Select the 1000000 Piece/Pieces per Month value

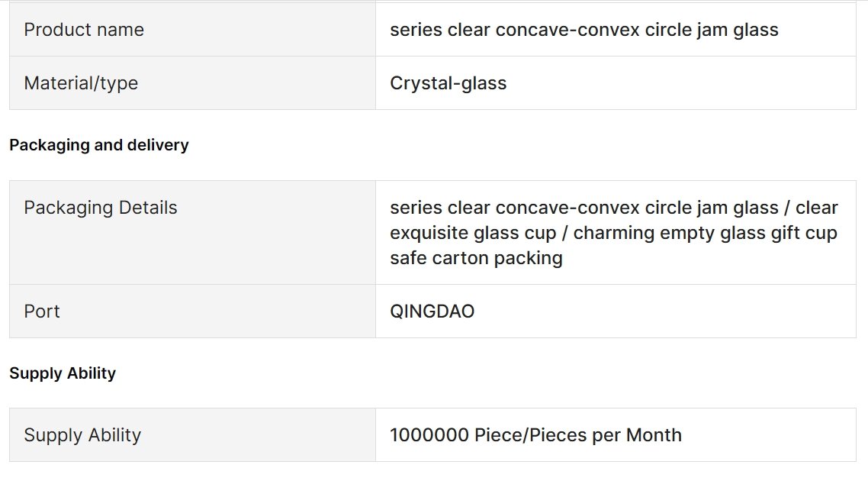(x=535, y=435)
